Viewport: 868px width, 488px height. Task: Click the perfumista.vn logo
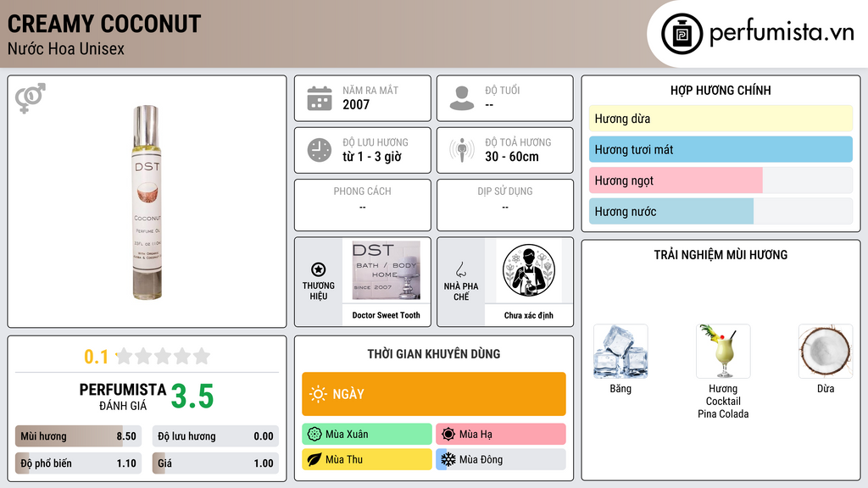pos(757,33)
